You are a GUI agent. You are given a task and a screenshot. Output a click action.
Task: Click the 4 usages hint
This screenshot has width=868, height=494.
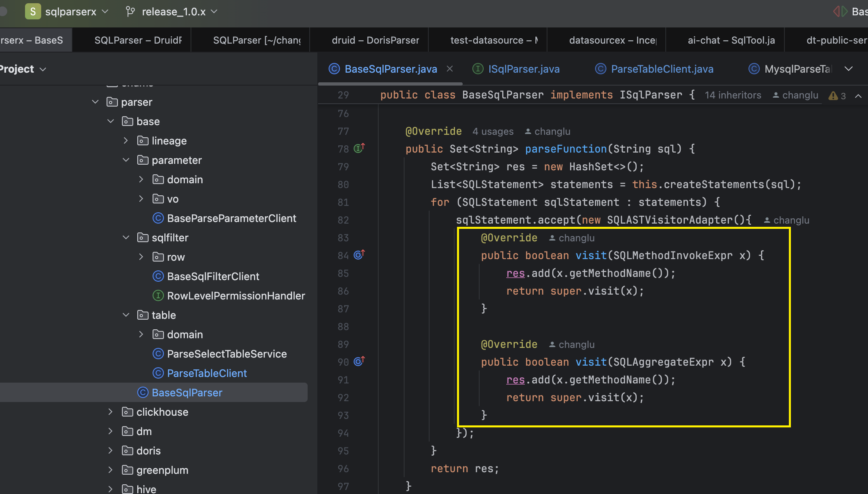point(493,132)
